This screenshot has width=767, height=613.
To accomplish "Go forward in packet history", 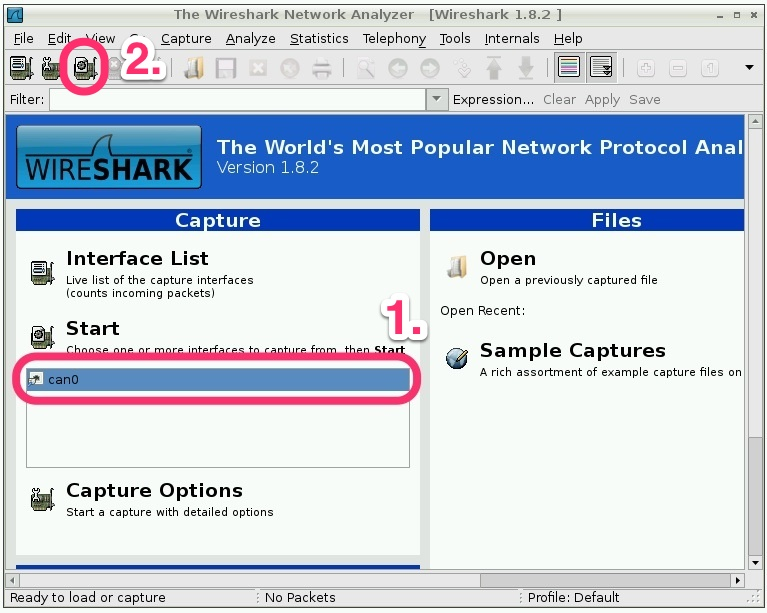I will click(x=430, y=68).
